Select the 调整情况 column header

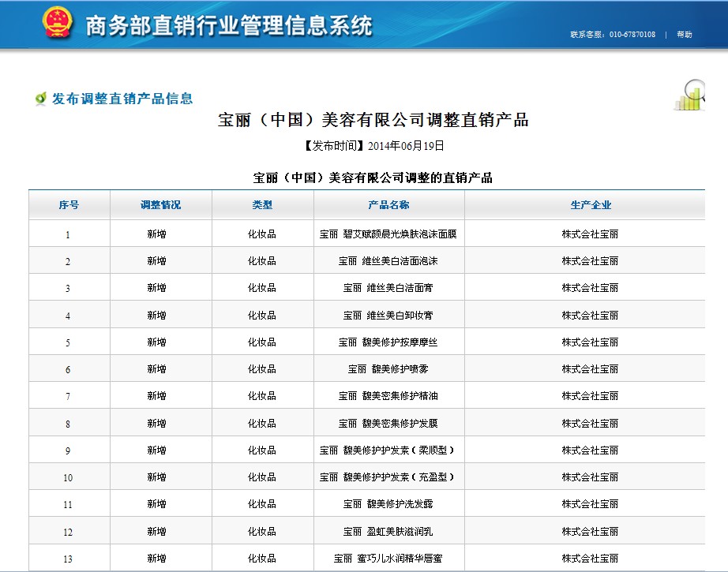tap(160, 205)
